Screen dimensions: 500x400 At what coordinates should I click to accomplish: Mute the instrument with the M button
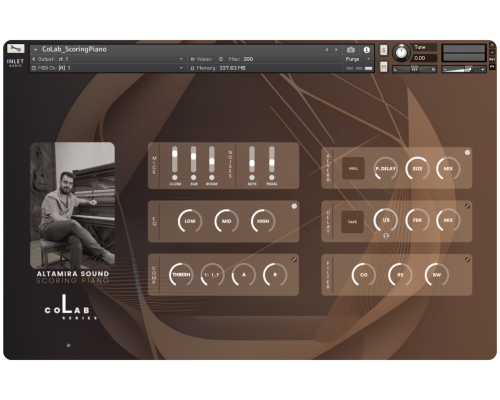(384, 67)
